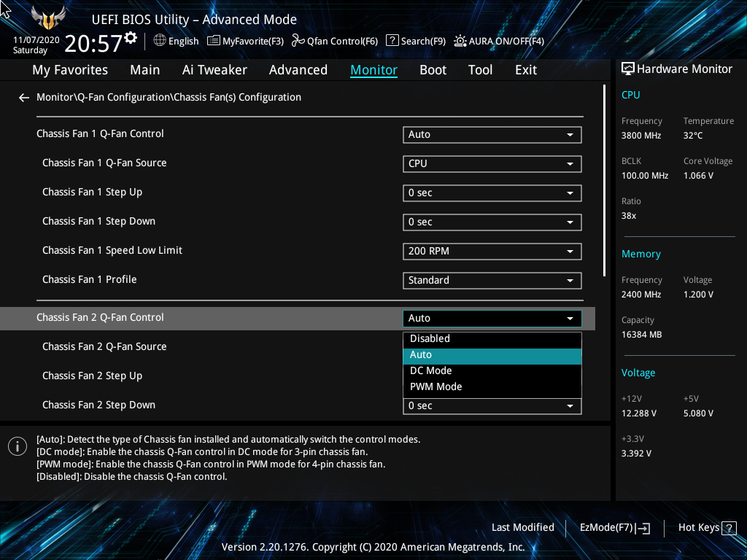Click the Ratio value 38x
Image resolution: width=747 pixels, height=560 pixels.
(x=628, y=216)
